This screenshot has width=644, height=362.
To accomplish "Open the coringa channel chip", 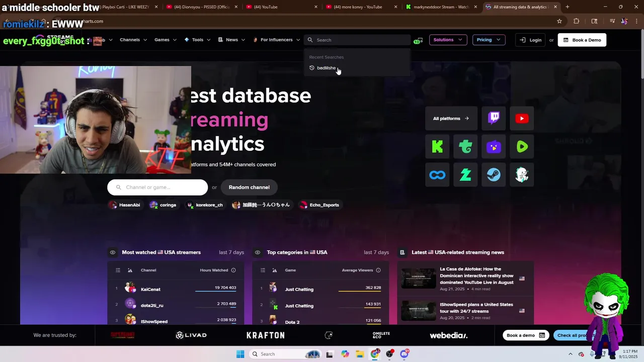I will [163, 205].
